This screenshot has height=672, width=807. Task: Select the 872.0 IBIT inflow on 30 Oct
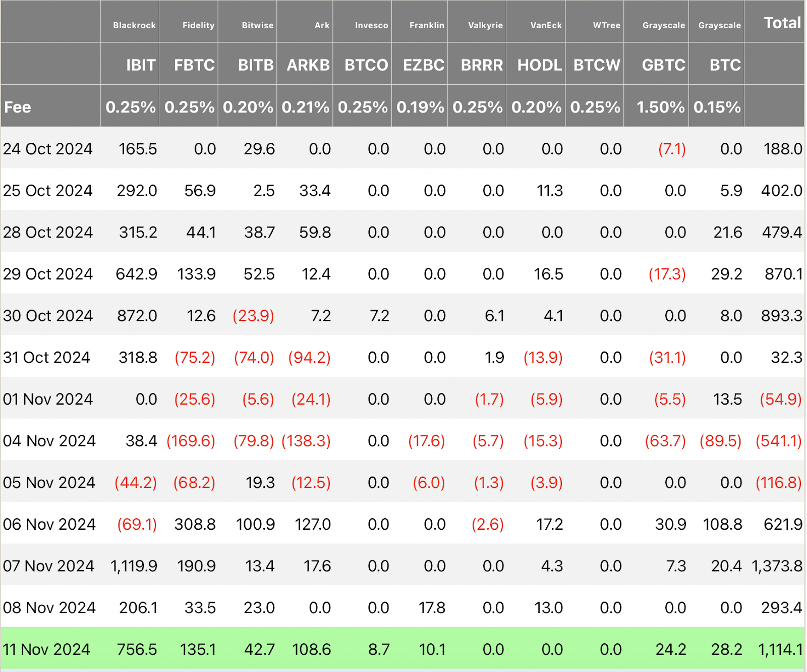(x=137, y=316)
